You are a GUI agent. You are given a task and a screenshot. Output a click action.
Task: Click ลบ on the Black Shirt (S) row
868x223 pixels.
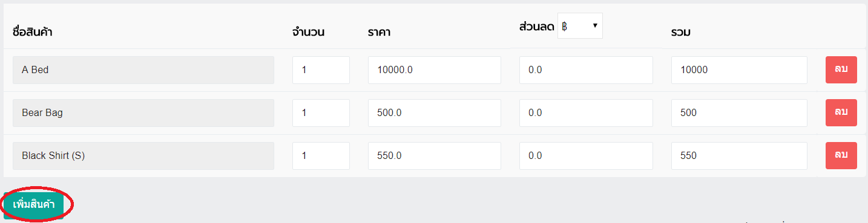841,155
